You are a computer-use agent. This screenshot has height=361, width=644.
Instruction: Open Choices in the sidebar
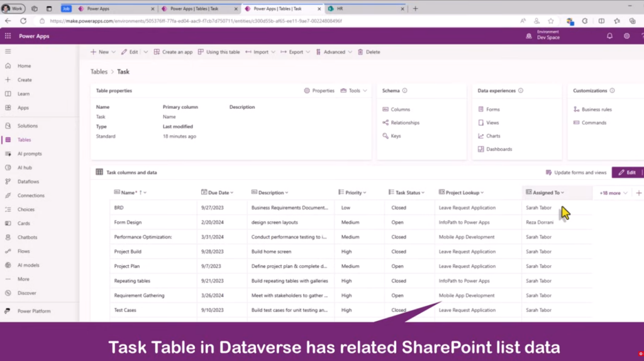click(26, 209)
